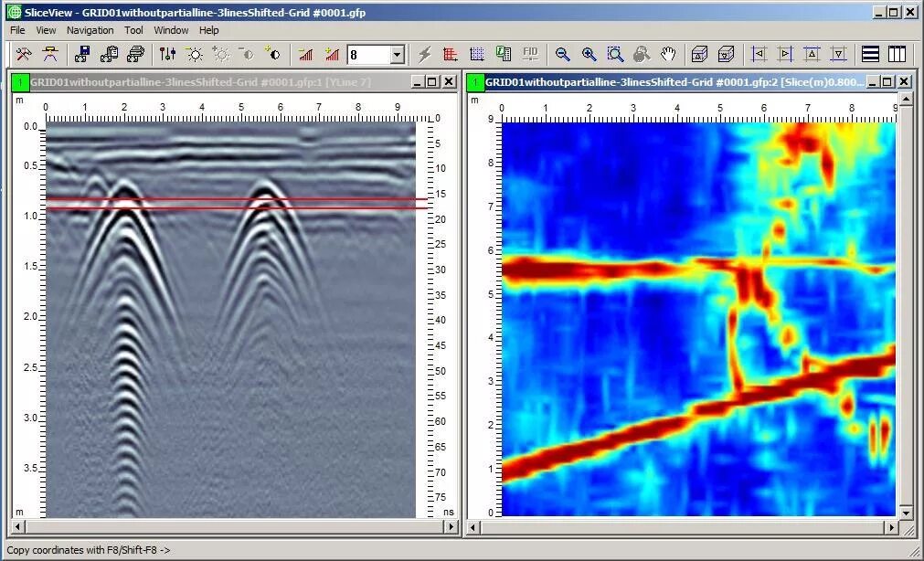Click the greyed zoom reset icon
The width and height of the screenshot is (924, 561).
(642, 54)
